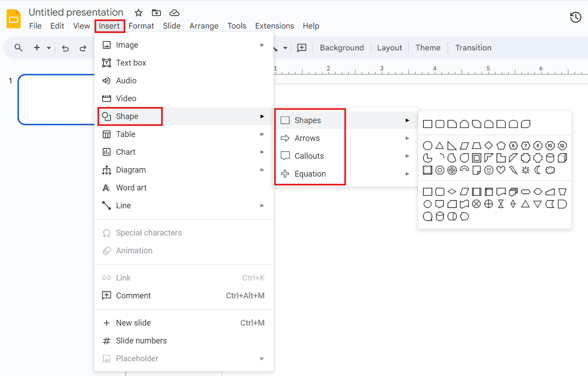Viewport: 588px width, 376px height.
Task: Open the new slide dropdown arrow
Action: point(49,48)
